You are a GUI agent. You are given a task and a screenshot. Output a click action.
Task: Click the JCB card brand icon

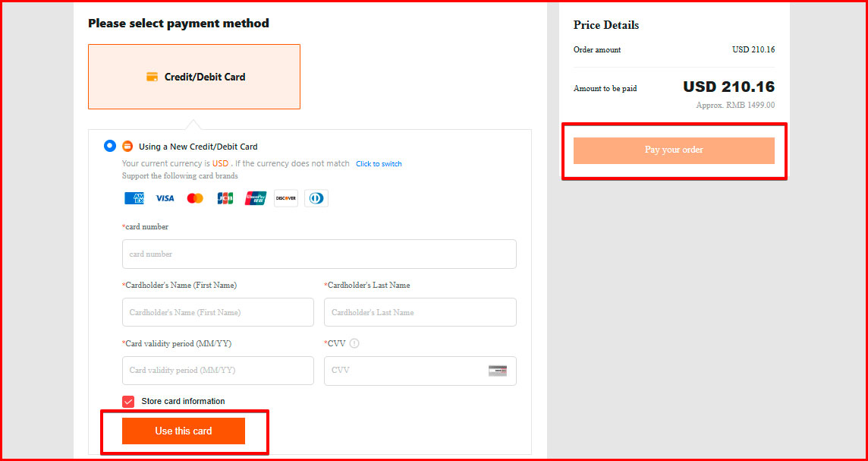[225, 198]
